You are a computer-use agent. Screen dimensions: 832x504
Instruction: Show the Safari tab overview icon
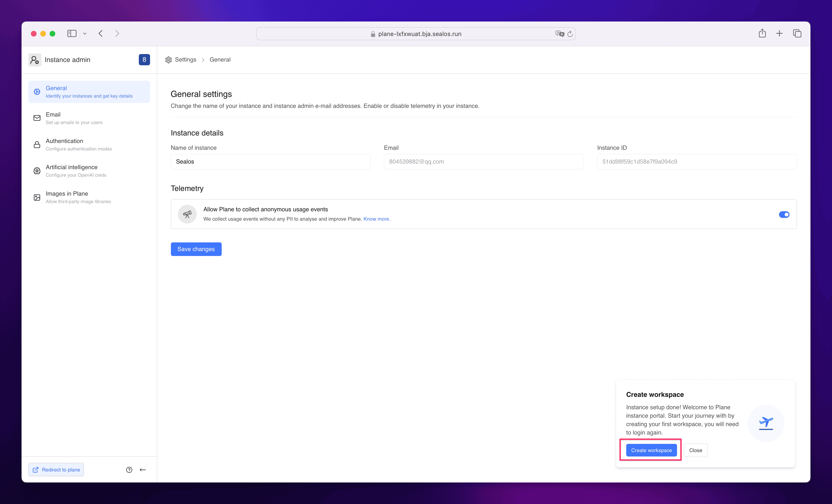click(797, 33)
